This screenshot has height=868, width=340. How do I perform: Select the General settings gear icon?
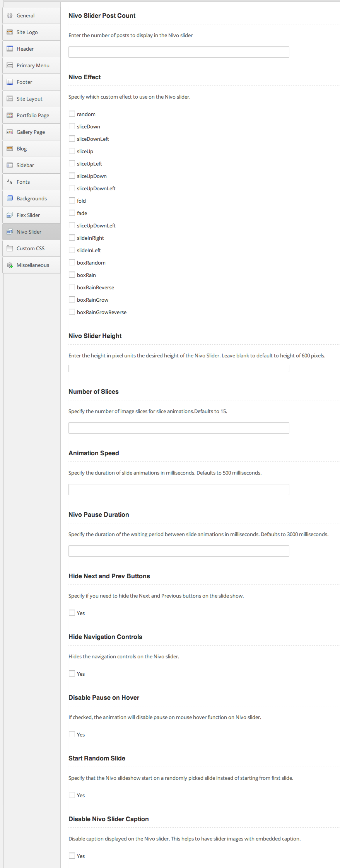coord(9,15)
